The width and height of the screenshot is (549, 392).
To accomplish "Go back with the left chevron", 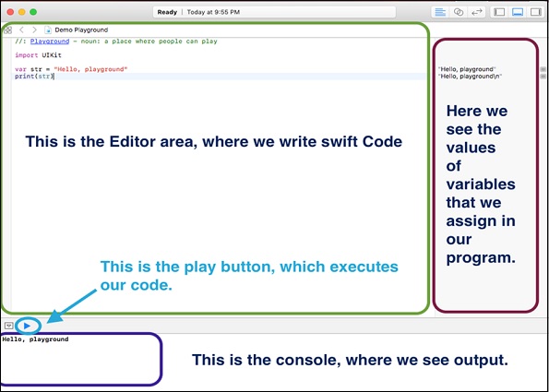I will 21,30.
